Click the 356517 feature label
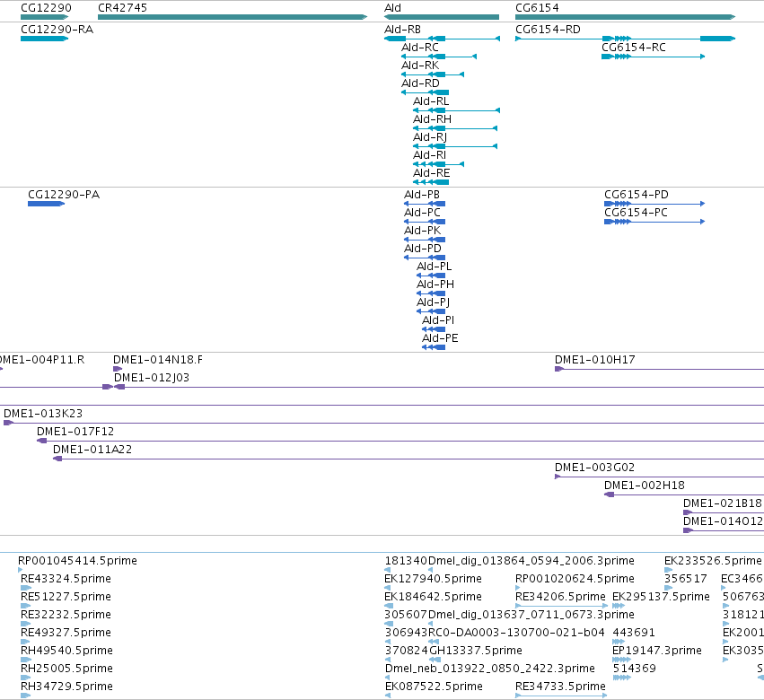The width and height of the screenshot is (764, 700). (x=686, y=579)
